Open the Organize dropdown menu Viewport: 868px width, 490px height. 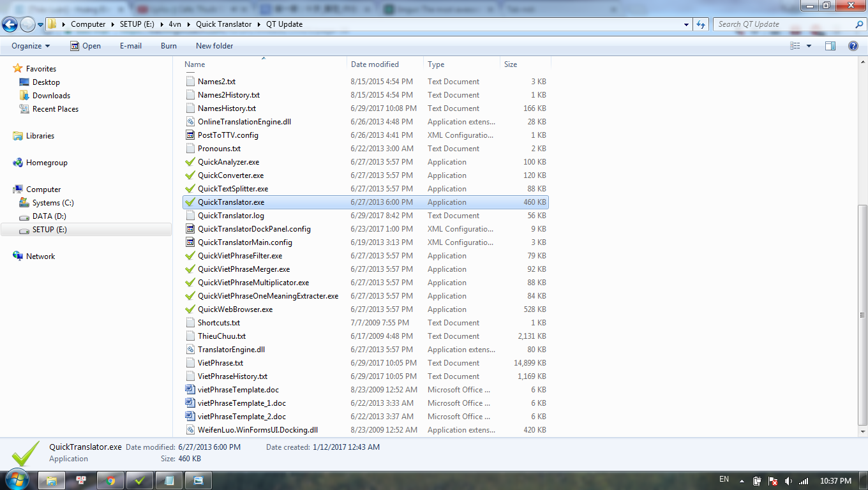coord(31,46)
